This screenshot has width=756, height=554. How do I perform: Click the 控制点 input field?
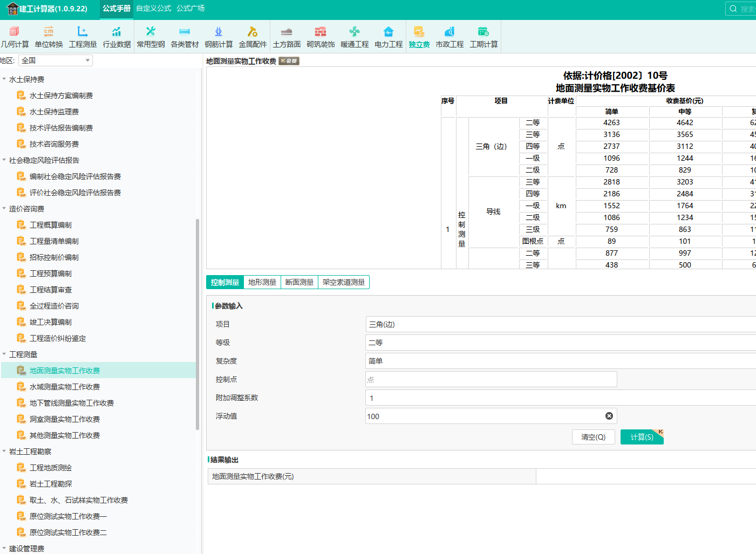491,379
